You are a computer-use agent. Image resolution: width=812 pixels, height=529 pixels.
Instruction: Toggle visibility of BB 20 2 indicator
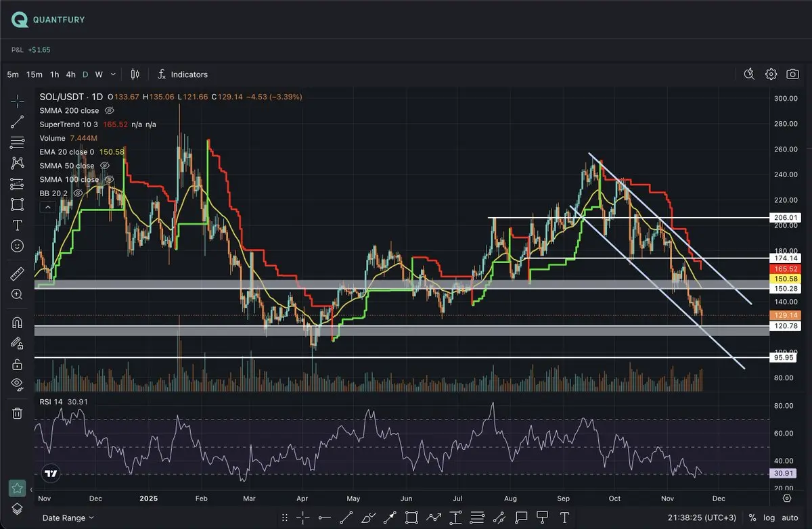coord(78,193)
